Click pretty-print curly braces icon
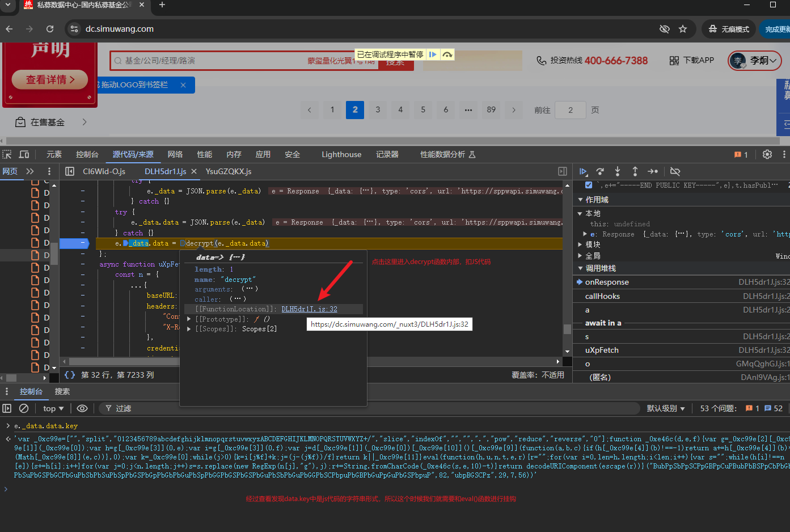The width and height of the screenshot is (790, 532). point(70,375)
